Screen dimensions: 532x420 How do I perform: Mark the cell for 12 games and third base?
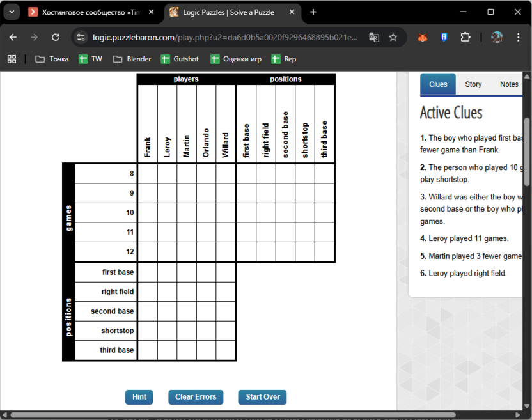324,252
